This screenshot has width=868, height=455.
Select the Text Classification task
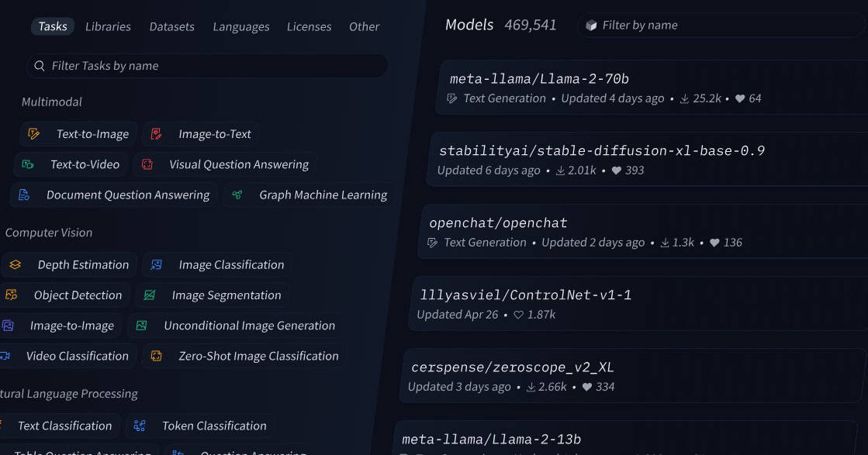pos(64,426)
